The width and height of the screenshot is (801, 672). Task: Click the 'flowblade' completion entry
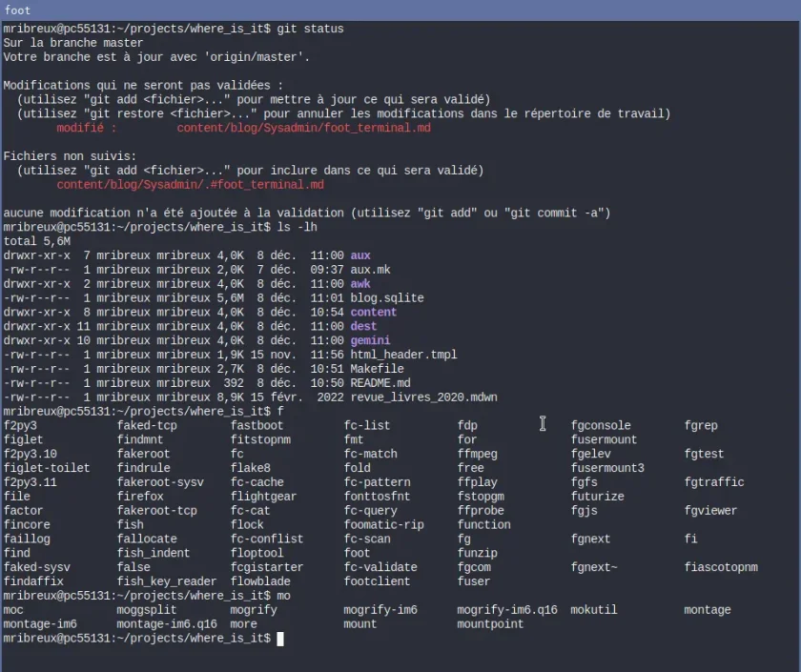[260, 581]
